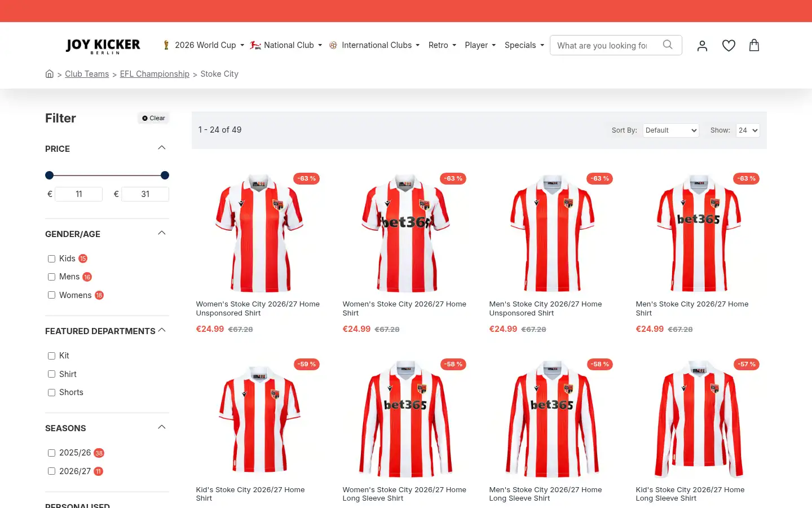Click the search magnifier icon
This screenshot has width=812, height=508.
tap(668, 45)
